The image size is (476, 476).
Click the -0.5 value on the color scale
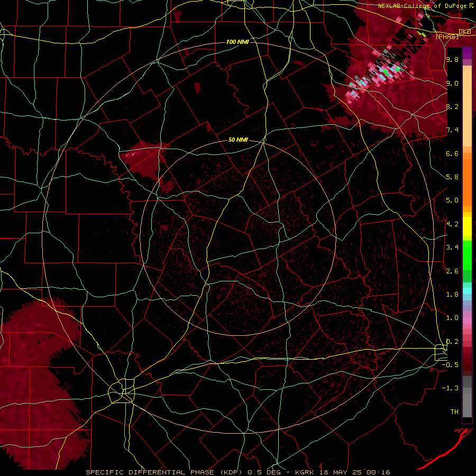point(450,365)
